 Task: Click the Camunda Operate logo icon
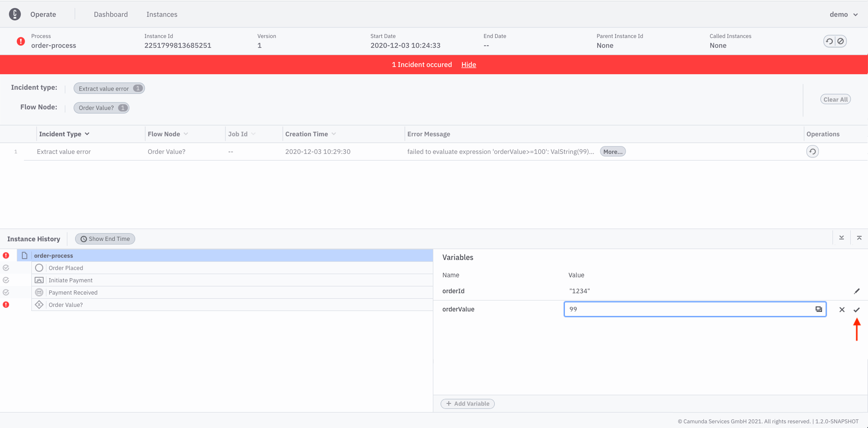point(15,14)
